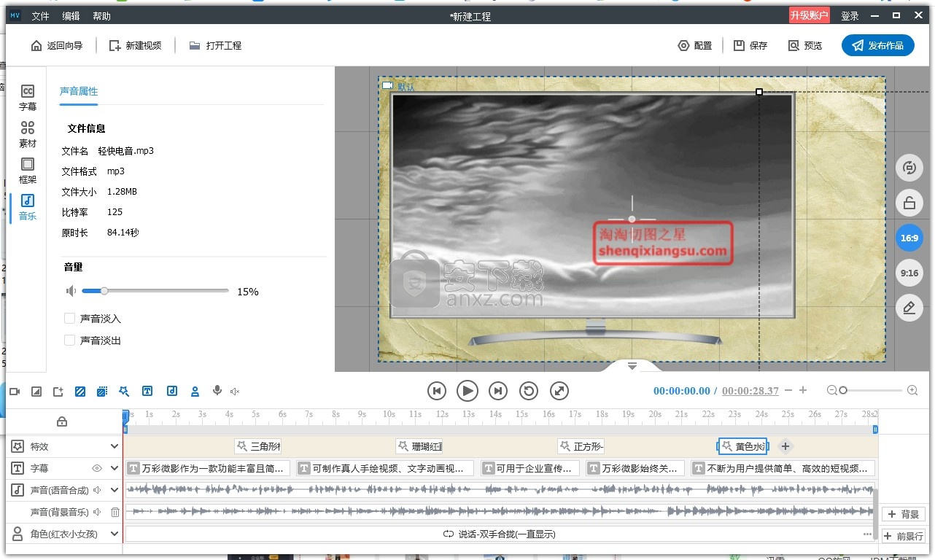The image size is (935, 560).
Task: Skip to the next frame
Action: (x=498, y=392)
